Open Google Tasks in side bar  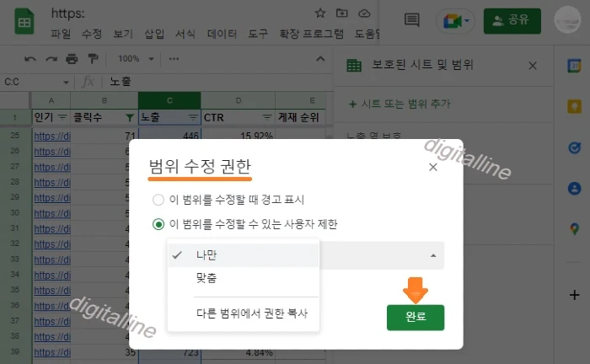[574, 147]
